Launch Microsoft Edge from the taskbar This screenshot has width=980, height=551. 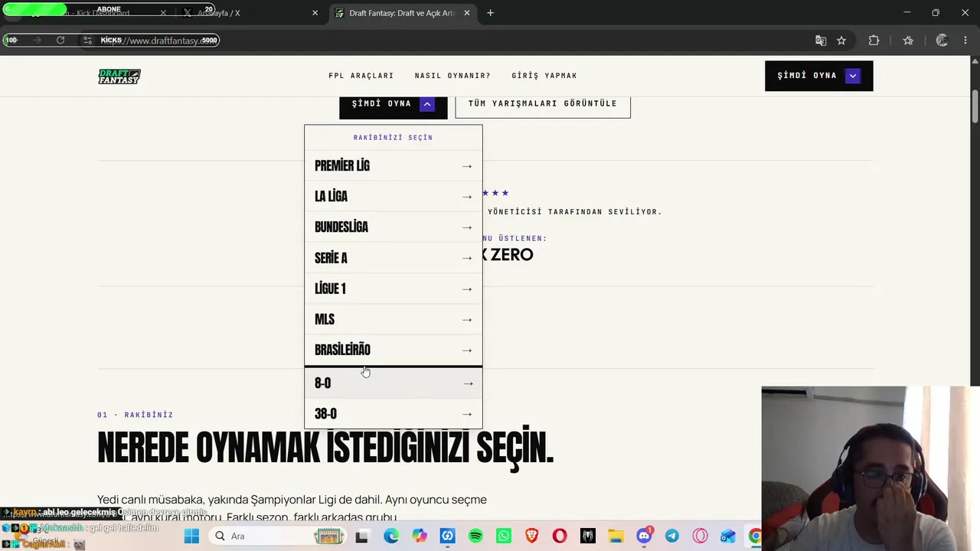(x=391, y=536)
